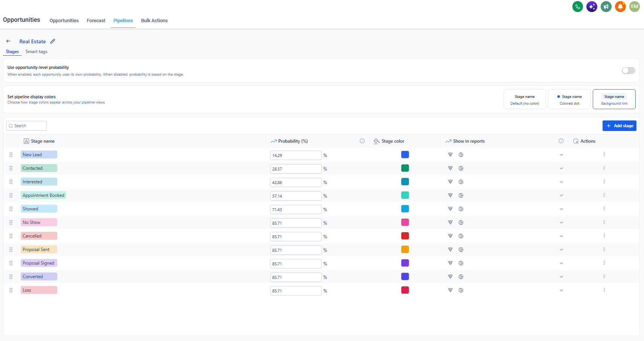This screenshot has width=644, height=341.
Task: Edit the Real Estate pipeline name pencil
Action: click(x=53, y=41)
